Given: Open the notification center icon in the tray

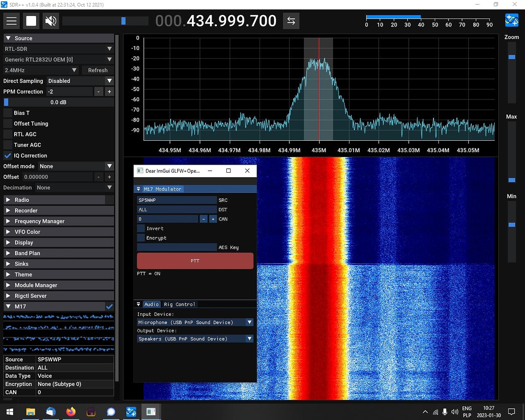Looking at the screenshot, I should [512, 412].
